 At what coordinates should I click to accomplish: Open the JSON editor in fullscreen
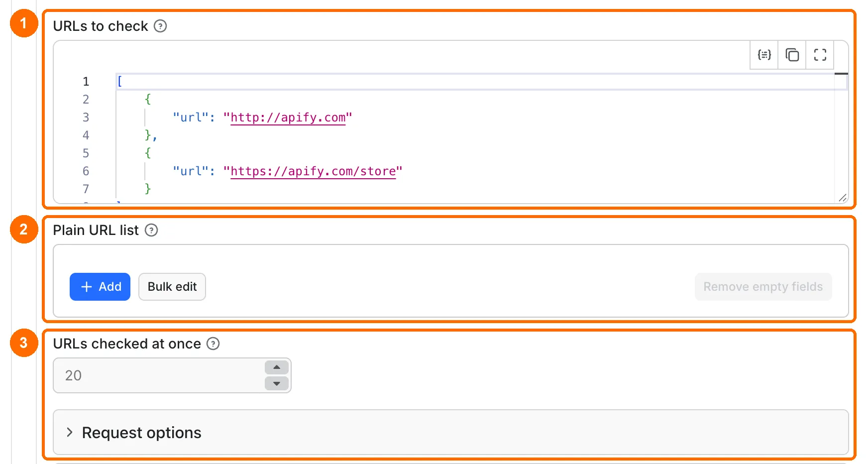pyautogui.click(x=820, y=55)
